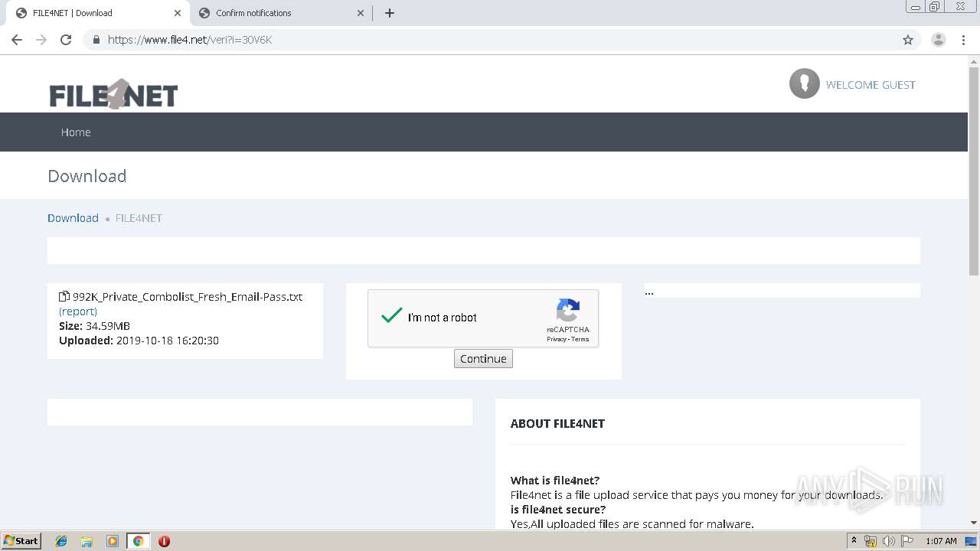Click the Size 34.59MB text
The image size is (980, 551).
[94, 326]
